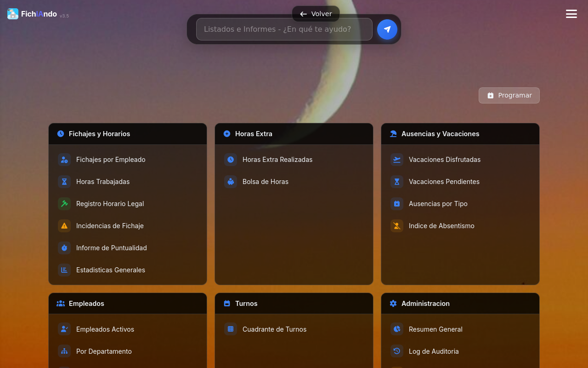Open Empleados Activos listing
The image size is (588, 368).
coord(128,329)
